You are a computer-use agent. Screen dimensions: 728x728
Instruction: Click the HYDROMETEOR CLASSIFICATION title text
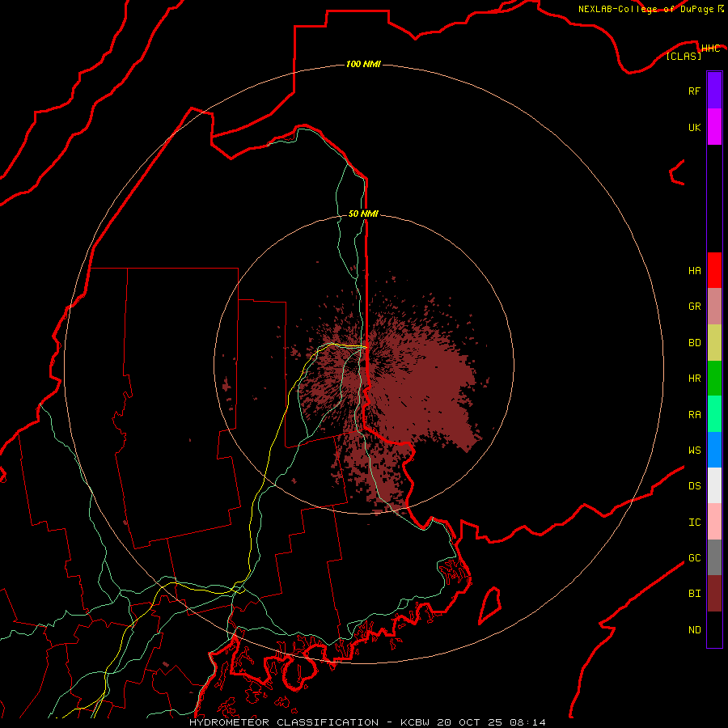tap(284, 722)
